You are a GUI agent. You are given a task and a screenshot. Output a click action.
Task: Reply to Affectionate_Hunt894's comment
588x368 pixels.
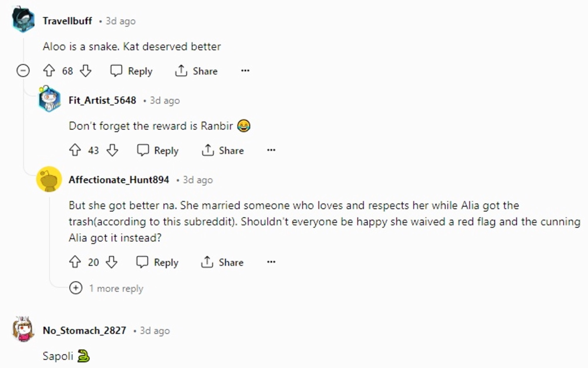(x=157, y=262)
